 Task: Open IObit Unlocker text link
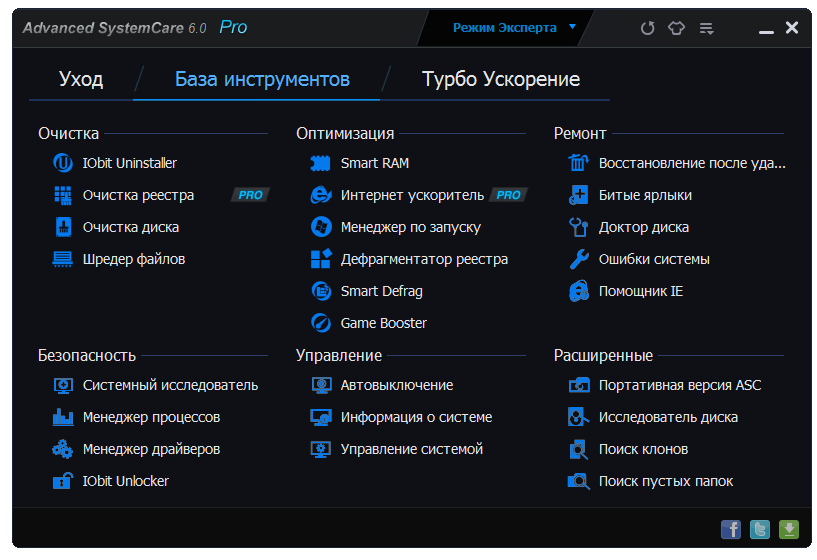pyautogui.click(x=126, y=481)
